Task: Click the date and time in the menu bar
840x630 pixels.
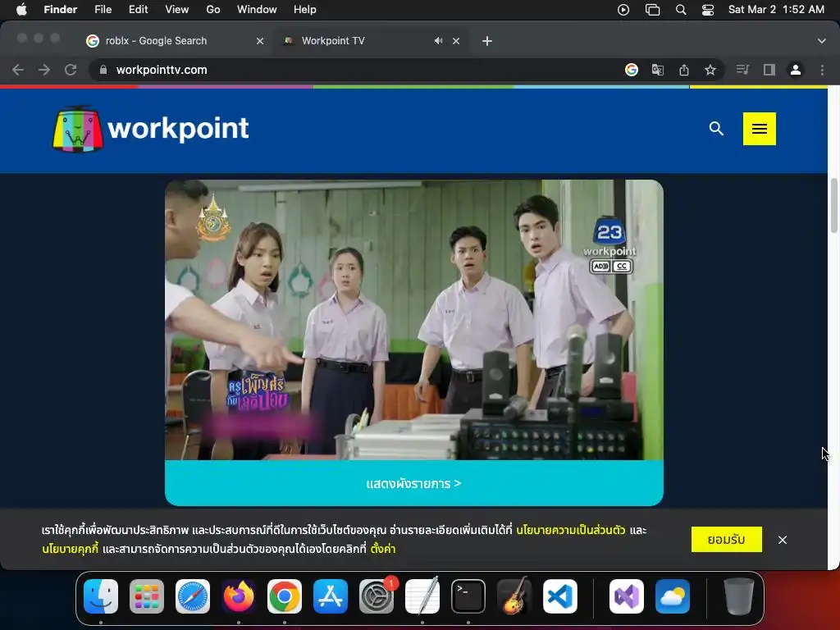Action: [x=776, y=10]
